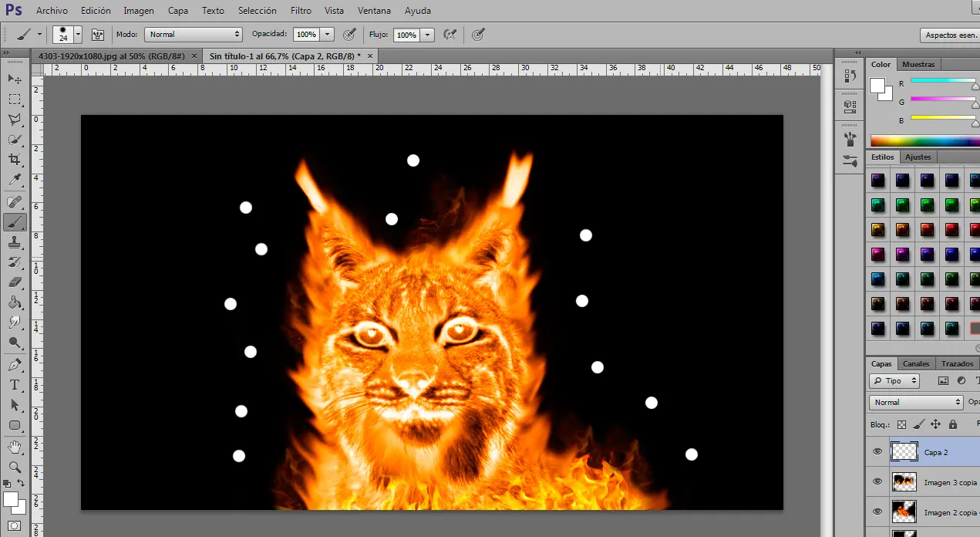This screenshot has height=537, width=980.
Task: Switch to the Muestras tab
Action: 918,65
